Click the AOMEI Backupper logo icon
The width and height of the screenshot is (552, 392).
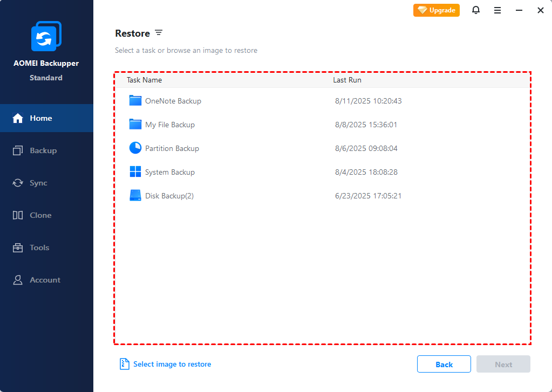(46, 36)
